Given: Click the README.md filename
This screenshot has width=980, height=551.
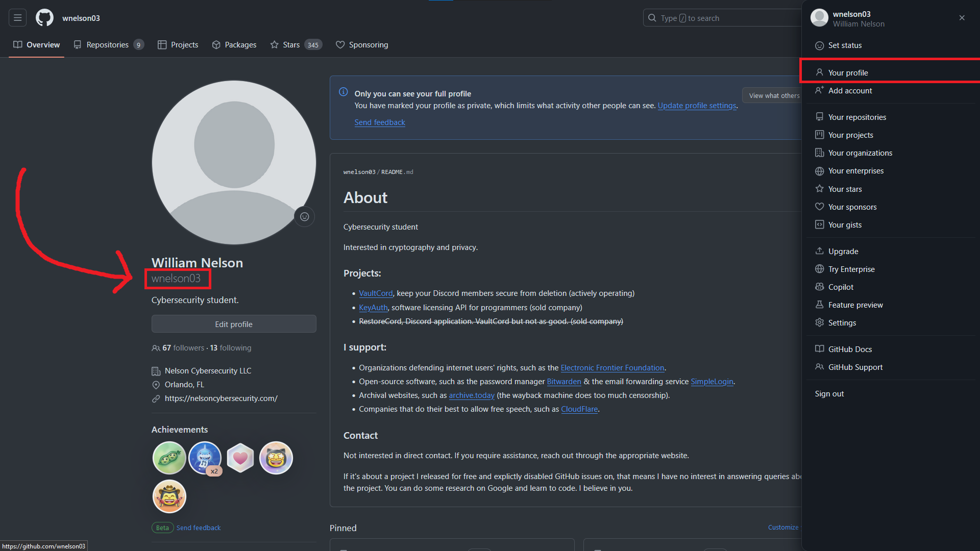Looking at the screenshot, I should 397,172.
